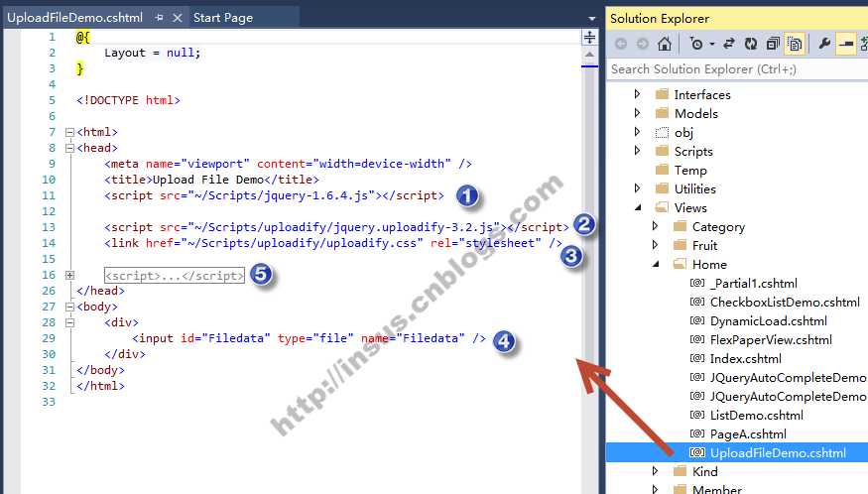Image resolution: width=868 pixels, height=494 pixels.
Task: Select DynamicLoad.cshtml in the tree
Action: (769, 320)
